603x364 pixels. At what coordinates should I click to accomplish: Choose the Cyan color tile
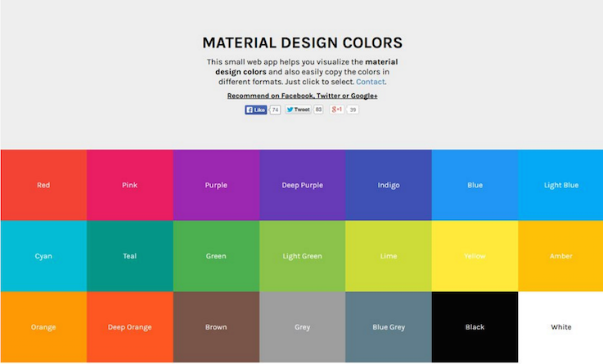click(x=43, y=256)
